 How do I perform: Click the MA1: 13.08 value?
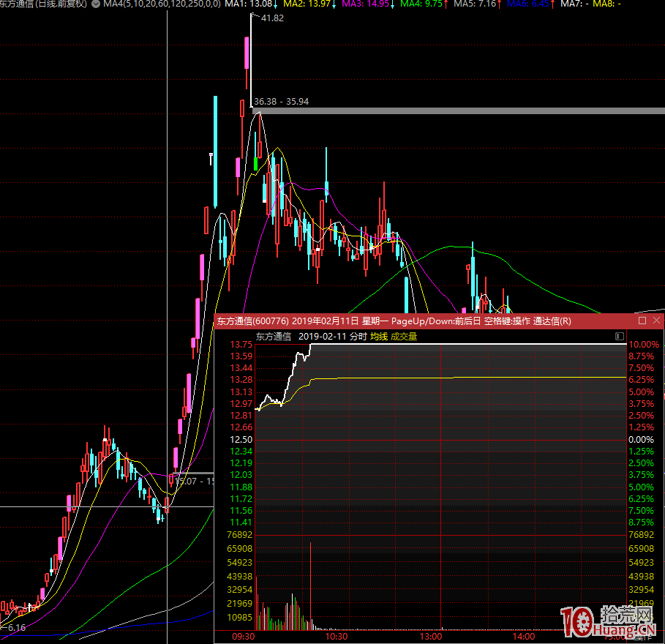(249, 4)
